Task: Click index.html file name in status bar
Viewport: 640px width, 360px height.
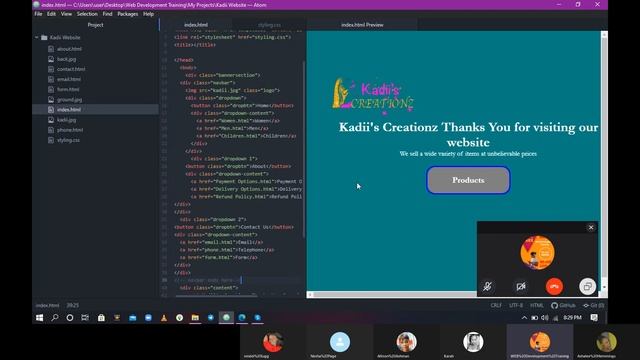Action: (47, 305)
